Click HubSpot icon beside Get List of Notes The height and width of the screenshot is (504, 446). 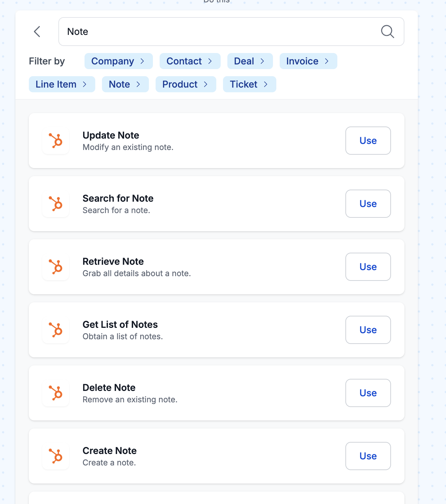coord(56,330)
